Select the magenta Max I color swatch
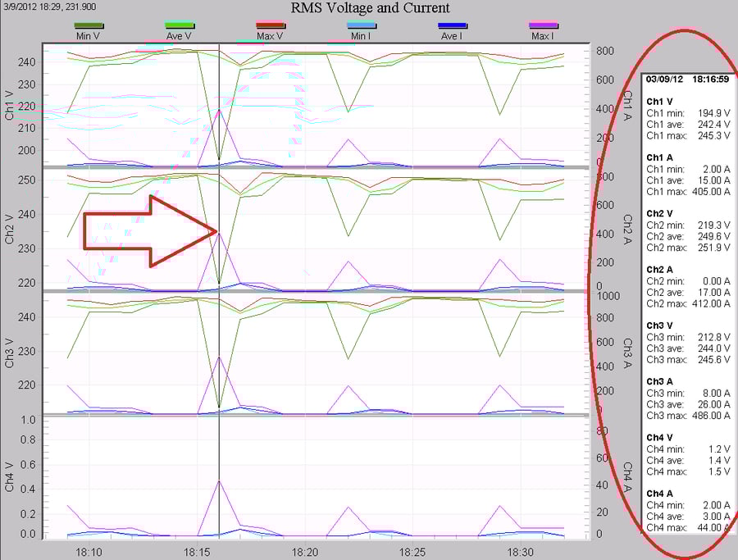 [x=542, y=25]
